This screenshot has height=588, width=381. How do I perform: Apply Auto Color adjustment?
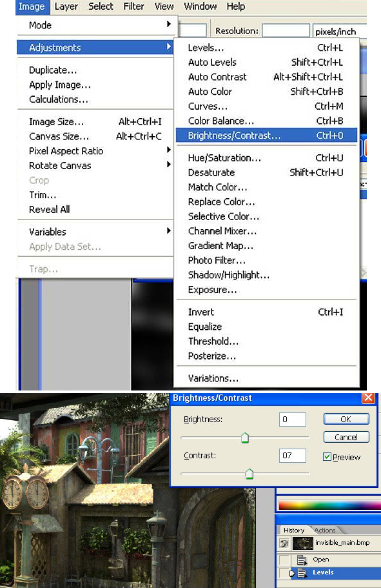(266, 92)
